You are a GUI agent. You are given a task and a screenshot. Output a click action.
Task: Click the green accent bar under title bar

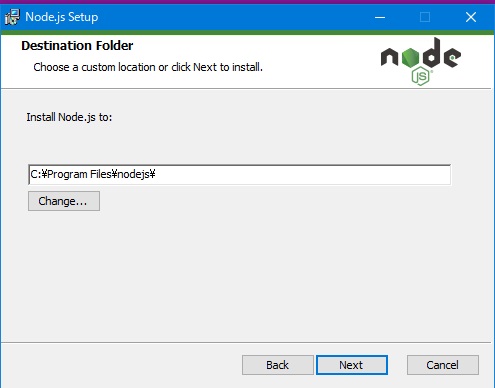tap(247, 33)
